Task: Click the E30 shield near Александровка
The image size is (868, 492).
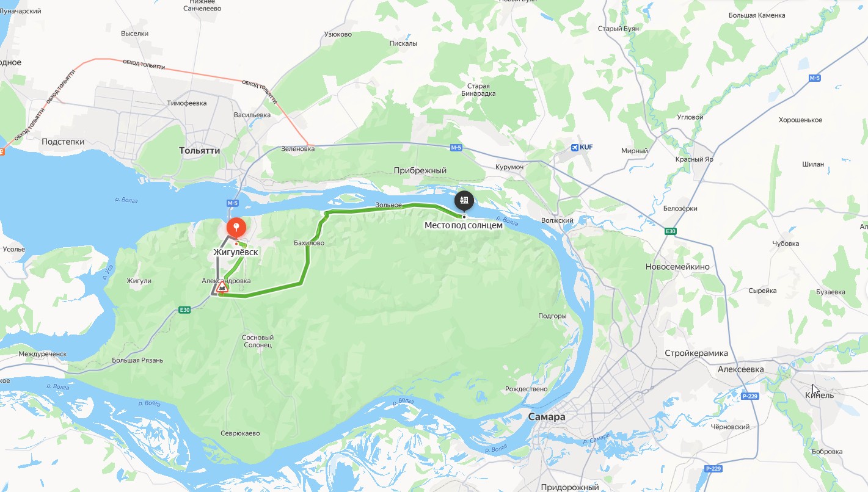Action: click(185, 310)
